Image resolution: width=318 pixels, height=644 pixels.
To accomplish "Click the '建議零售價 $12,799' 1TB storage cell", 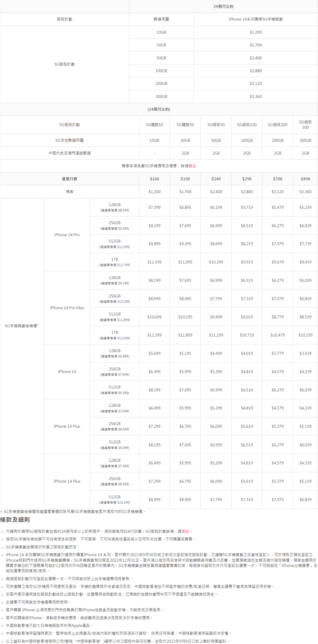I will point(114,262).
